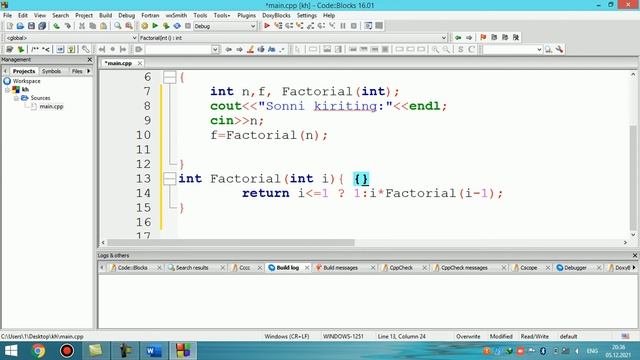This screenshot has height=360, width=640.
Task: Fold the code block at line 6
Action: [x=169, y=77]
